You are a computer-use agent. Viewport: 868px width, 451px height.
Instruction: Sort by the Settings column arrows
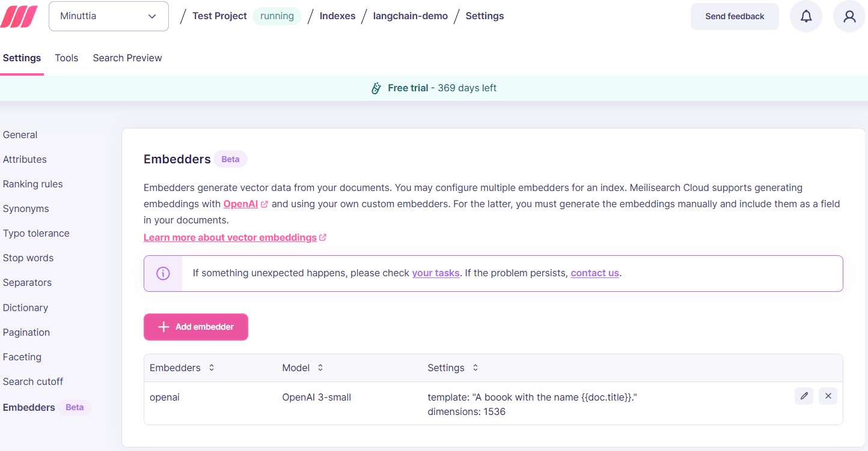(475, 368)
